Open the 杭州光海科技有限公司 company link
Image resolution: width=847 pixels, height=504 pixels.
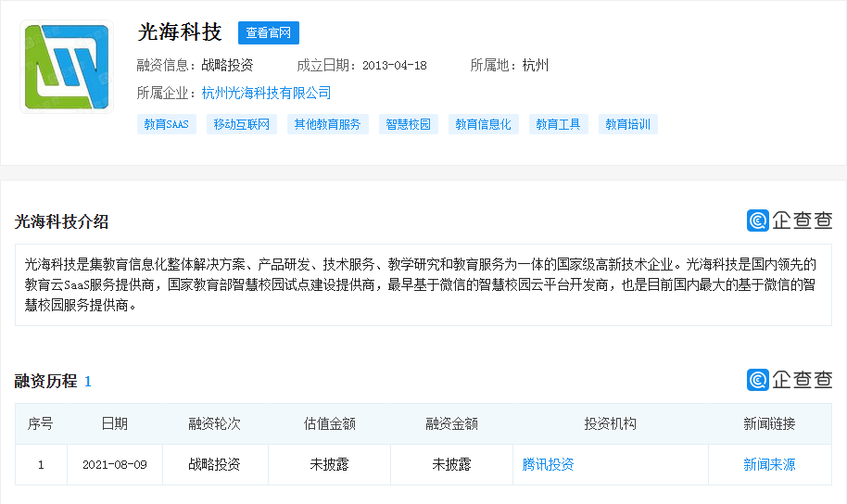266,93
